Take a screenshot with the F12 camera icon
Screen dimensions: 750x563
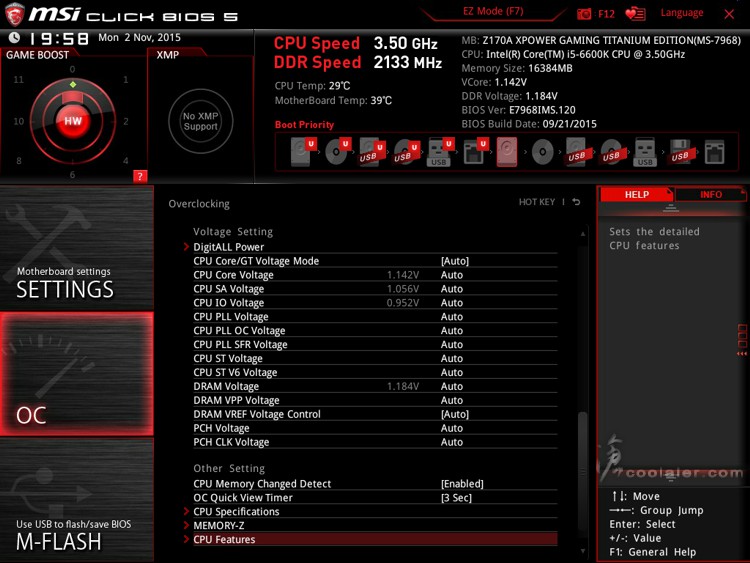[x=584, y=14]
